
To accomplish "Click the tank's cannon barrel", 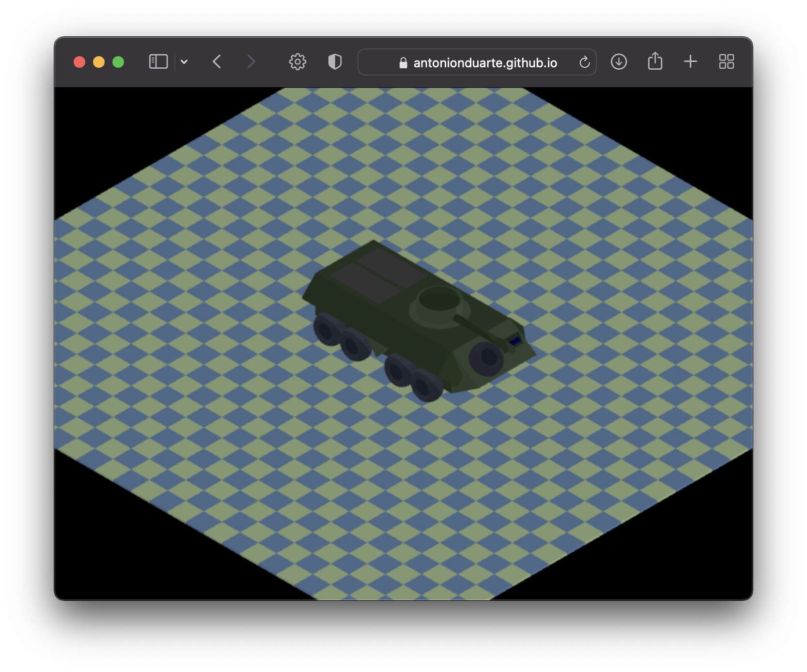I will [480, 332].
